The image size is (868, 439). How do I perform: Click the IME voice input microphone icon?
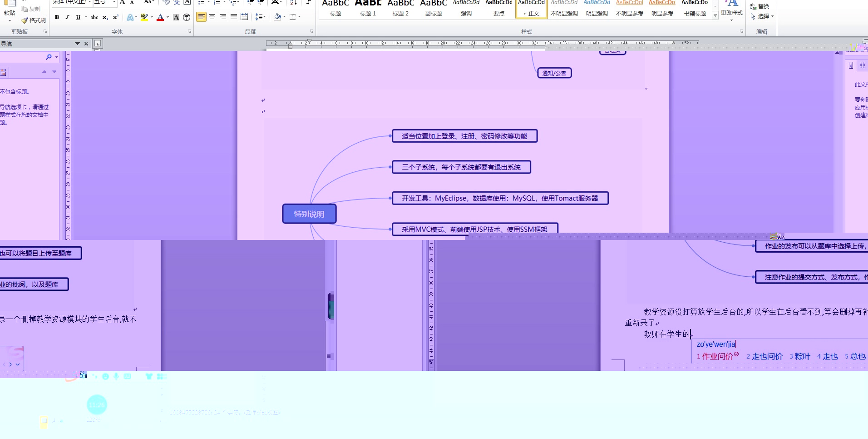(116, 376)
